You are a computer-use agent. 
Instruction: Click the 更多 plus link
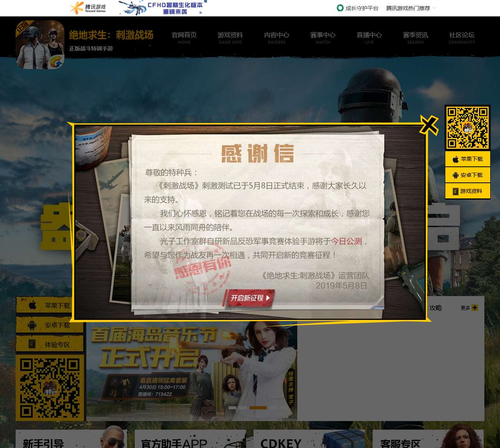tap(469, 308)
